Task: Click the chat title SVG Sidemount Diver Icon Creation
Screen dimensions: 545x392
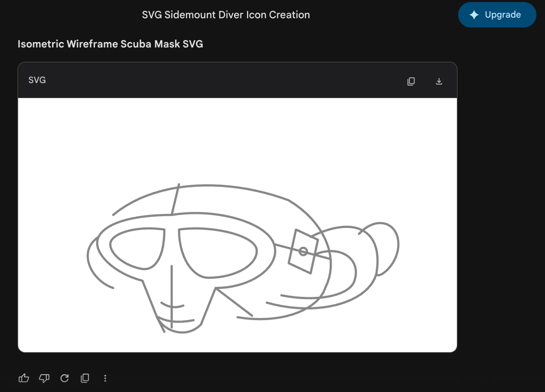Action: pos(226,15)
